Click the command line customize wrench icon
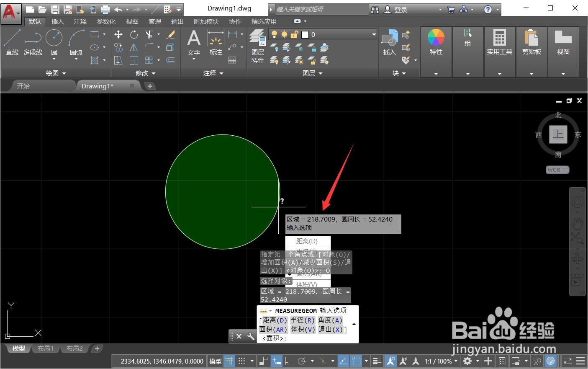The height and width of the screenshot is (369, 588). click(x=251, y=336)
